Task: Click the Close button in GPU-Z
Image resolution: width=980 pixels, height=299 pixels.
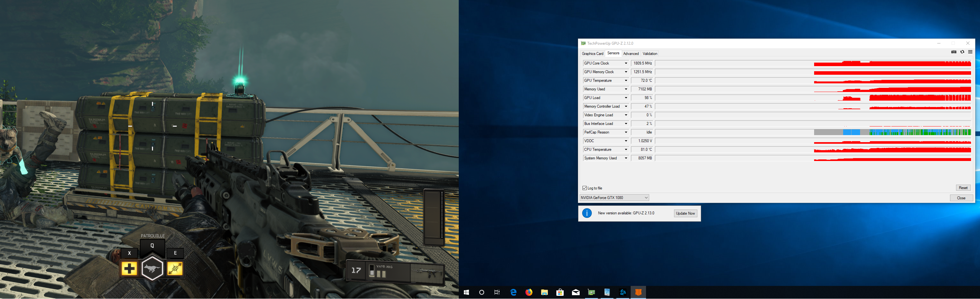Action: click(x=961, y=198)
